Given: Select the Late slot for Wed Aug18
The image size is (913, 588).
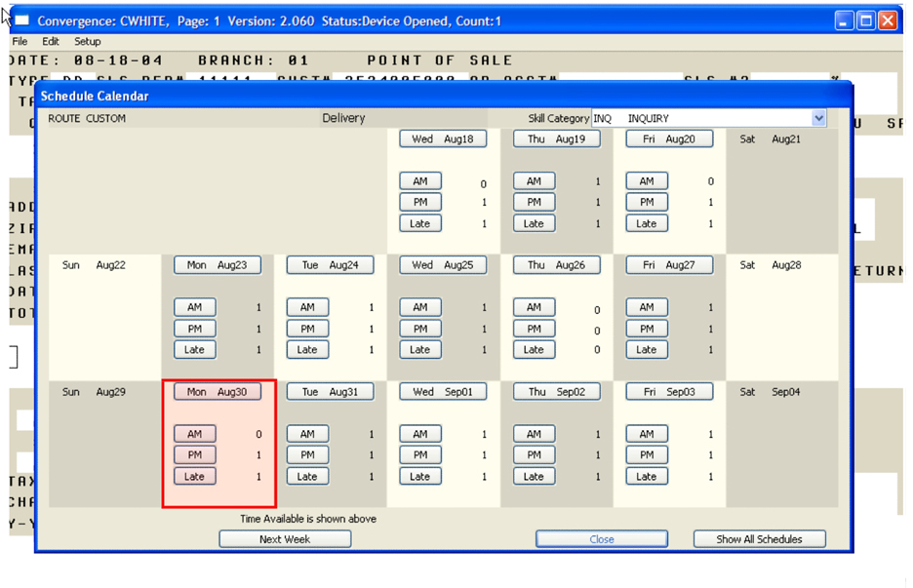Looking at the screenshot, I should tap(420, 223).
